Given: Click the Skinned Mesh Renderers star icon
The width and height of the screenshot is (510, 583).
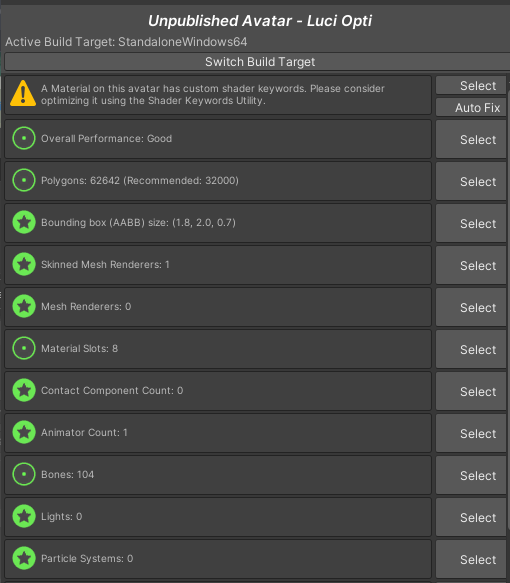Looking at the screenshot, I should 24,264.
